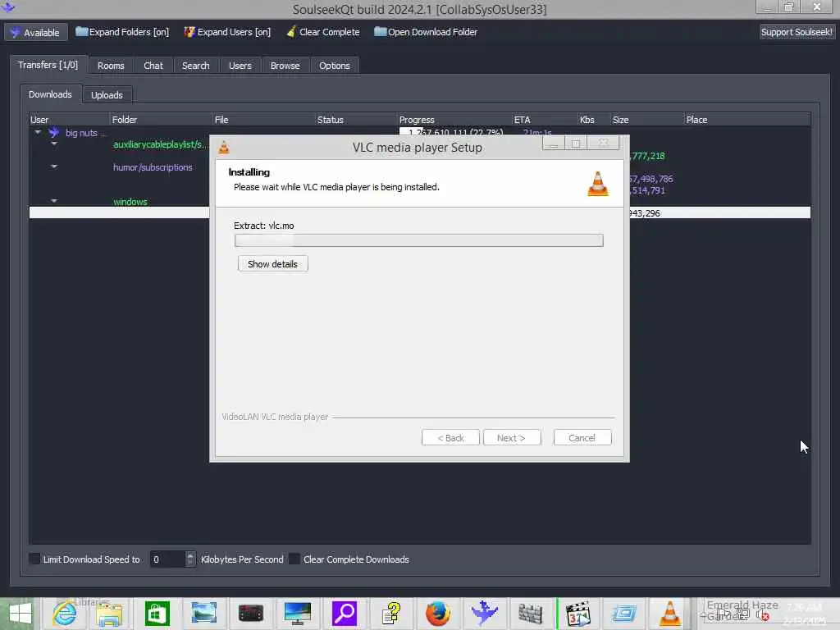Collapse the humor/subscriptions folder arrow

(54, 167)
